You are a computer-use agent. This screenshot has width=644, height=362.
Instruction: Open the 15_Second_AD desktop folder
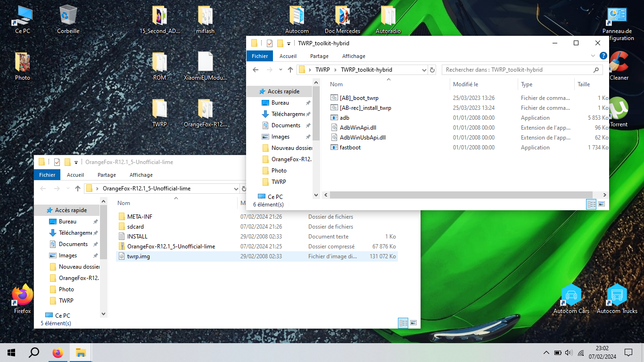159,20
